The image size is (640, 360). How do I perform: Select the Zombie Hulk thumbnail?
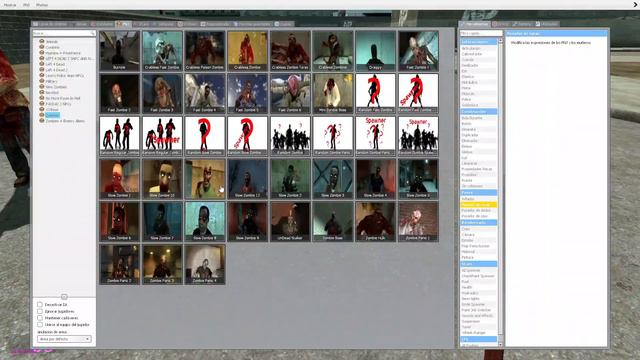point(376,222)
